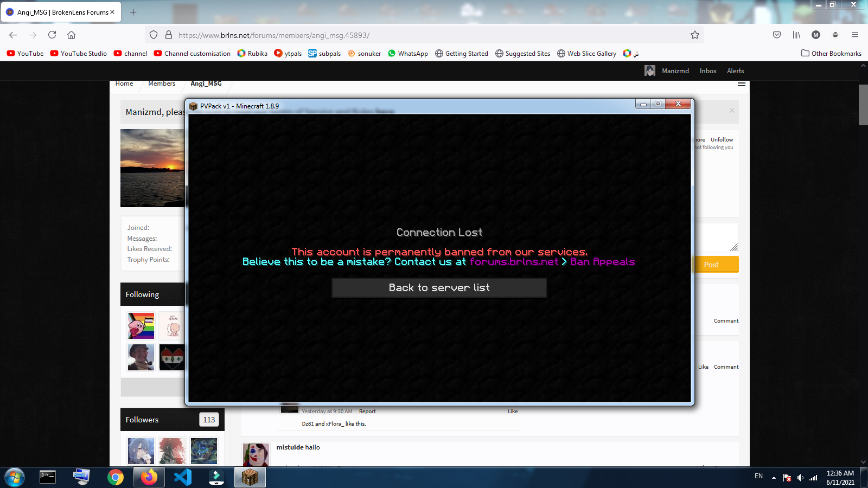The image size is (868, 488).
Task: Close the Angi_MSG BrokenLens tab
Action: click(x=112, y=12)
